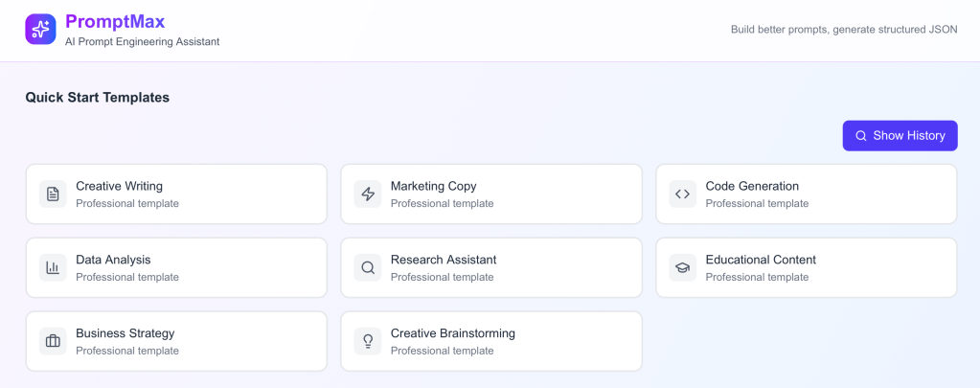The width and height of the screenshot is (980, 388).
Task: Click the magnifier icon beside Research Assistant
Action: tap(368, 268)
